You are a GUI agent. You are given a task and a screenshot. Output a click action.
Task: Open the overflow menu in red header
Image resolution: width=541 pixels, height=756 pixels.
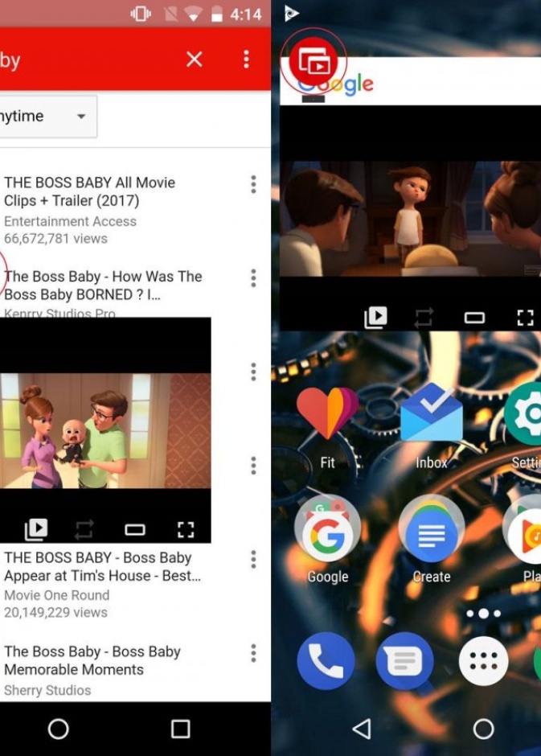pyautogui.click(x=246, y=60)
